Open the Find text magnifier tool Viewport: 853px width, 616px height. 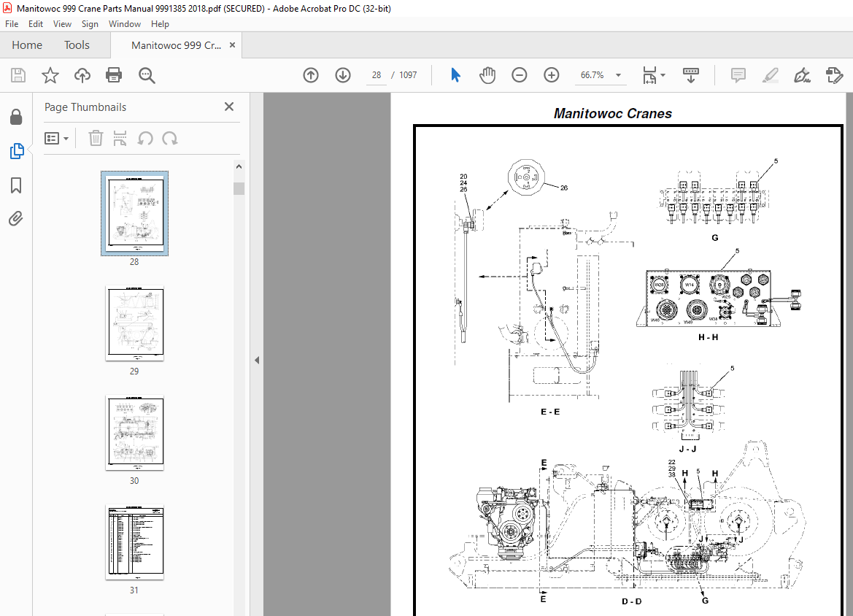pos(147,76)
